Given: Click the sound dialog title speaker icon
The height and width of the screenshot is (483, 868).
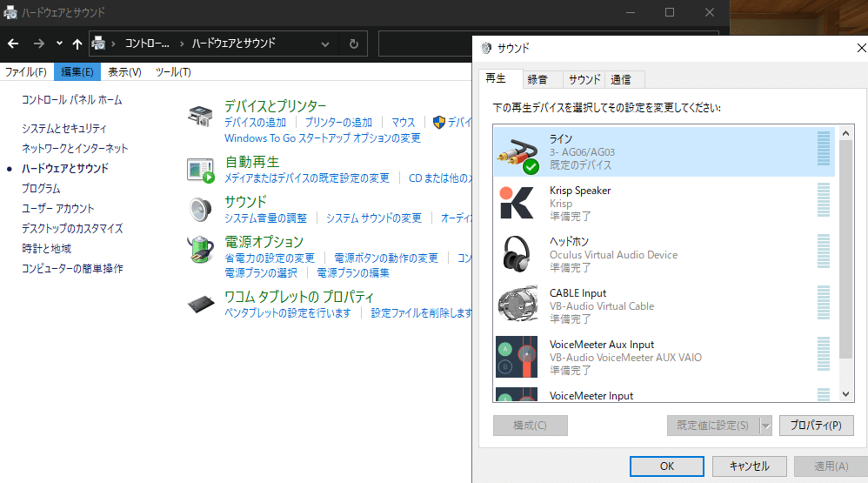Looking at the screenshot, I should pyautogui.click(x=486, y=48).
